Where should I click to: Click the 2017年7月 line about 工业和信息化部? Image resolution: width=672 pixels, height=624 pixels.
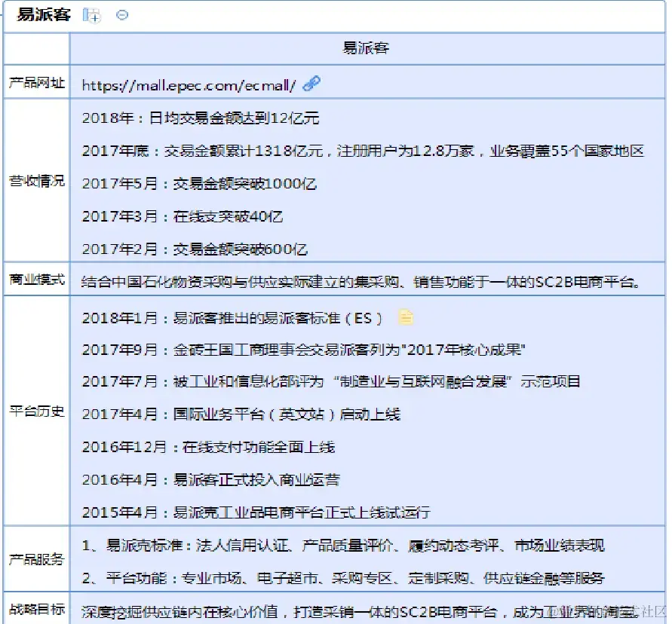pyautogui.click(x=331, y=381)
